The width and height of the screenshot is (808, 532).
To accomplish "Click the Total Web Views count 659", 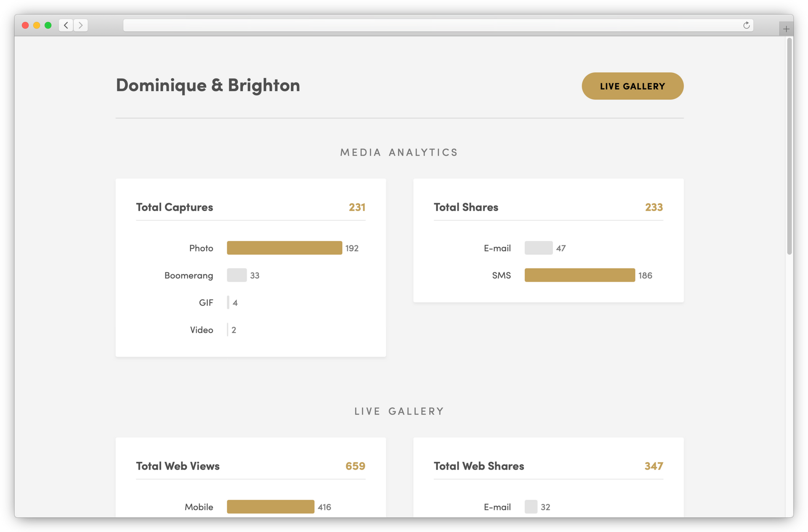I will click(x=355, y=466).
